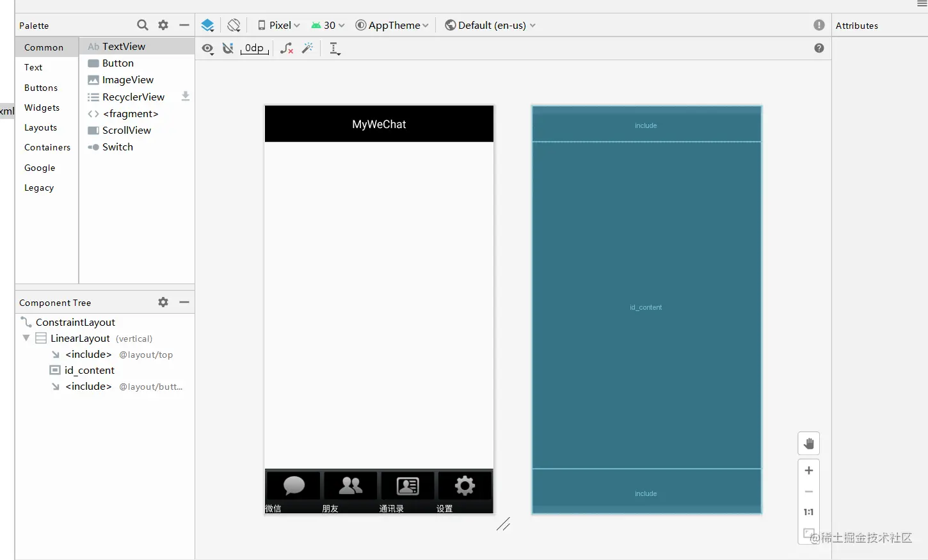Open the Attributes panel
The image size is (928, 560).
[x=857, y=26]
